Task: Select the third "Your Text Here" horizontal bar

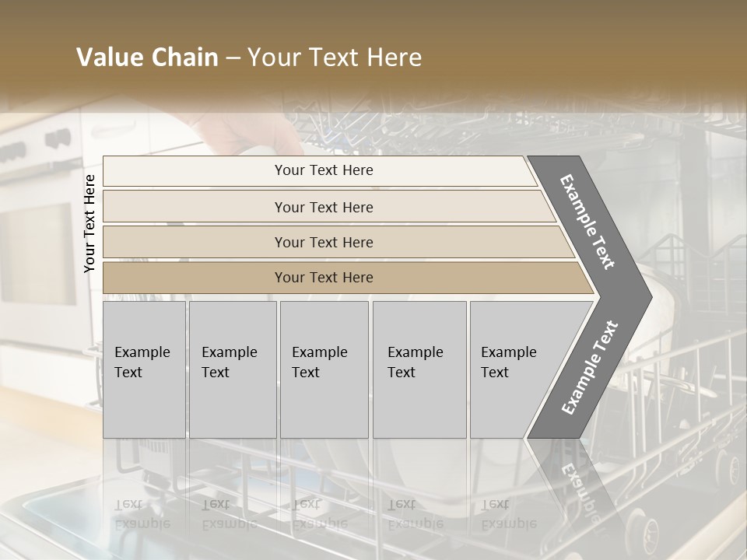Action: (324, 243)
